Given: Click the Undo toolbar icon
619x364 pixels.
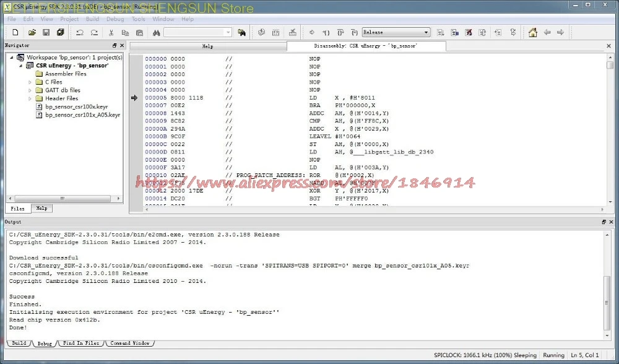Looking at the screenshot, I should coord(80,32).
